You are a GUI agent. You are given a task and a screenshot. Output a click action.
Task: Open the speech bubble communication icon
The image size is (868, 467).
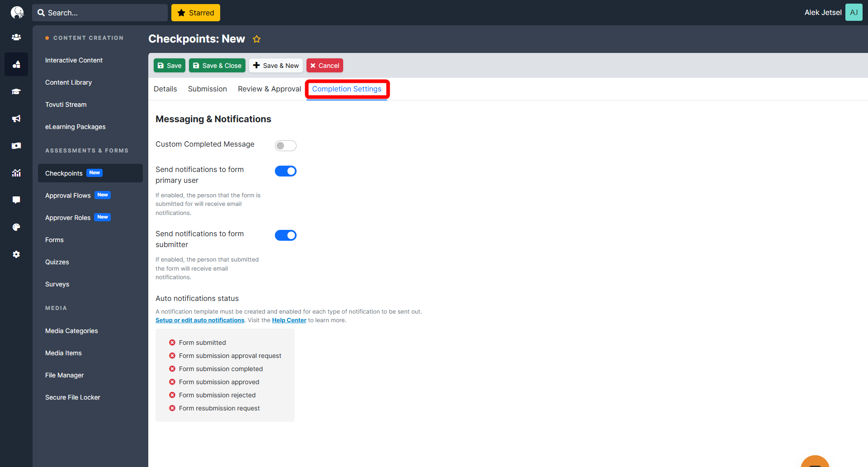pos(16,200)
